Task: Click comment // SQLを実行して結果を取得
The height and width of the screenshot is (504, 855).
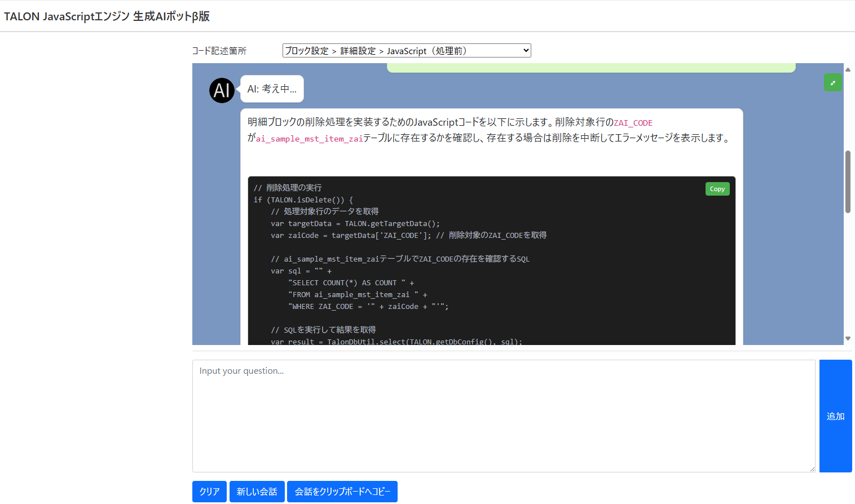Action: [323, 330]
